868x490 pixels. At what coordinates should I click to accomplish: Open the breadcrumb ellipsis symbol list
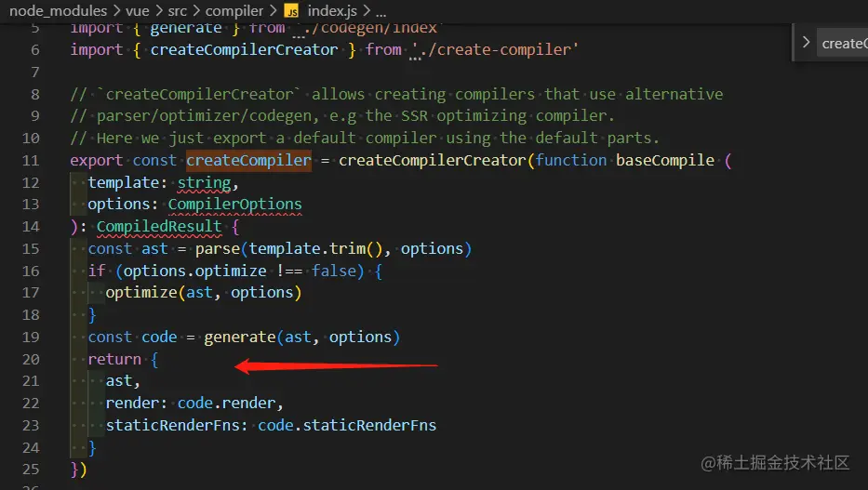click(381, 11)
